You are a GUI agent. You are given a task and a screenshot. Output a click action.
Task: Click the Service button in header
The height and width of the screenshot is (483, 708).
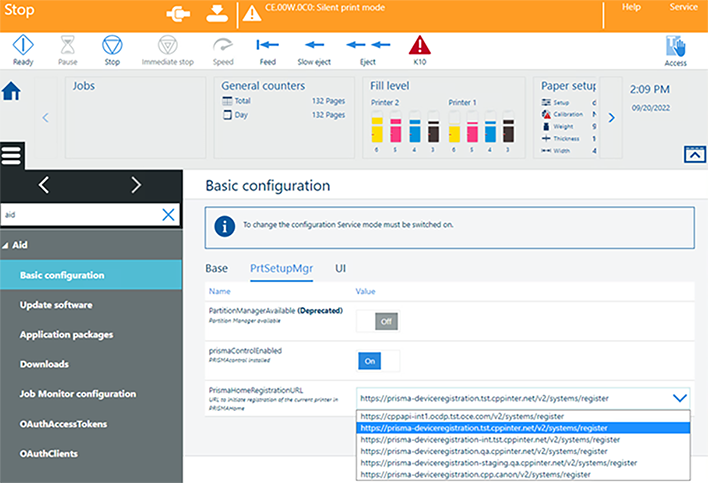[x=684, y=7]
